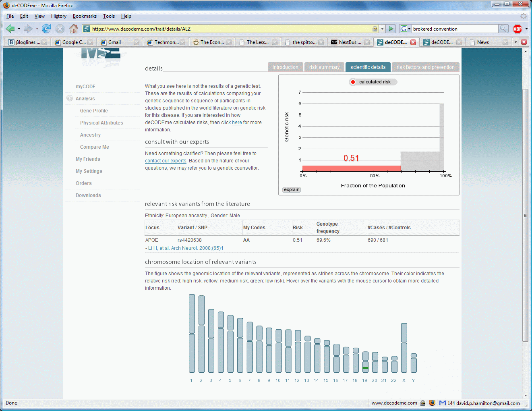Open Physical Attributes in sidebar
This screenshot has width=532, height=411.
click(101, 123)
